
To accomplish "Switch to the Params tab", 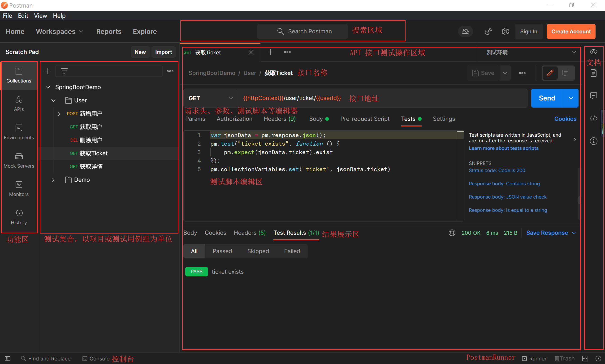I will click(x=195, y=119).
